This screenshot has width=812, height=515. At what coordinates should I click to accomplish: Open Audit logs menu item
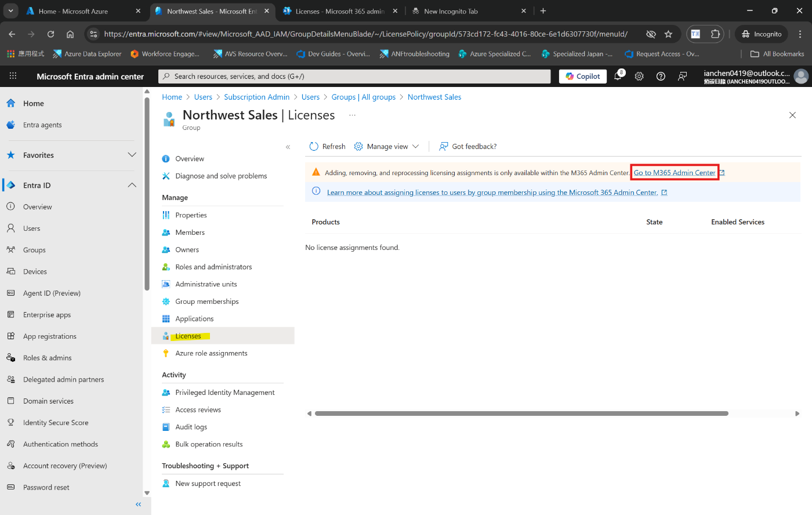[191, 427]
